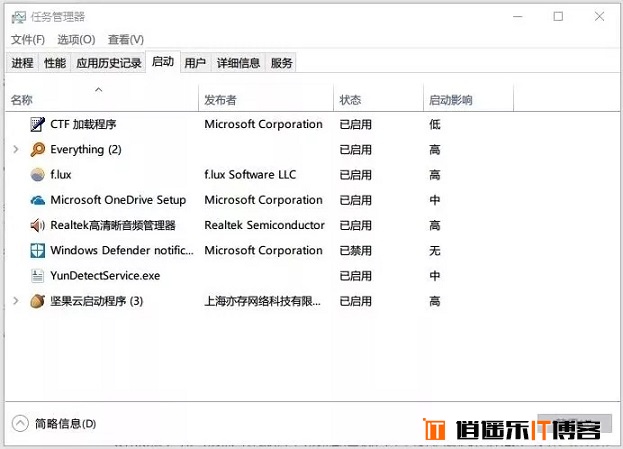Image resolution: width=623 pixels, height=449 pixels.
Task: Click the 坚果云 acorn icon
Action: click(37, 301)
